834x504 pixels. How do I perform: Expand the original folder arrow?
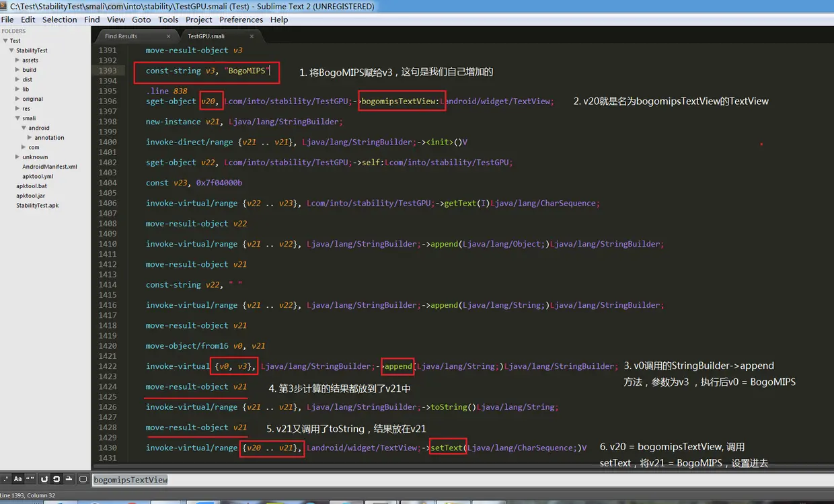pos(17,99)
